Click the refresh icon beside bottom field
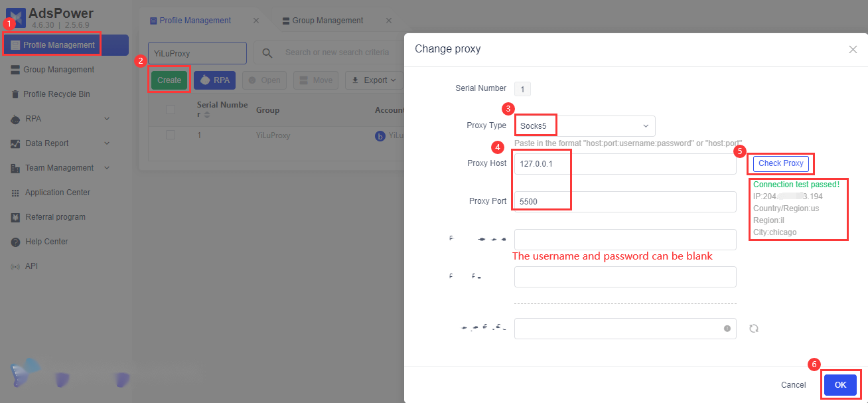Viewport: 868px width, 403px height. point(754,329)
